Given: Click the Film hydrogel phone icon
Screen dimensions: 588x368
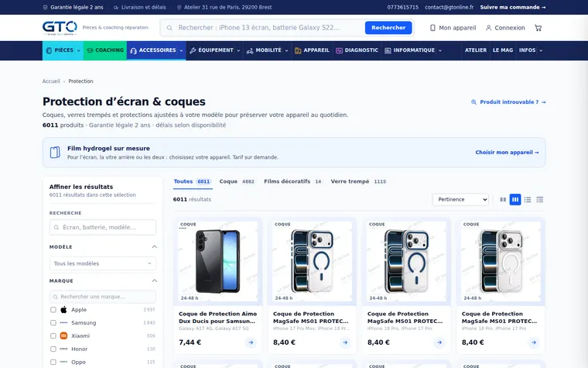Looking at the screenshot, I should click(55, 153).
